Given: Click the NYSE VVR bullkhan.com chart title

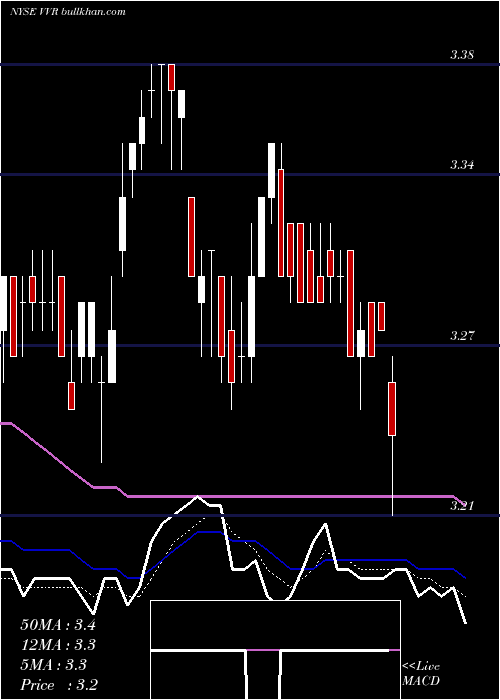Looking at the screenshot, I should [x=68, y=12].
